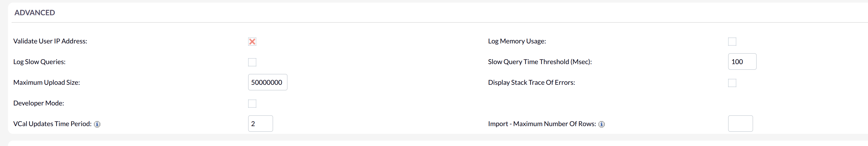The height and width of the screenshot is (146, 868).
Task: Click the Validate User IP Address label
Action: (50, 41)
